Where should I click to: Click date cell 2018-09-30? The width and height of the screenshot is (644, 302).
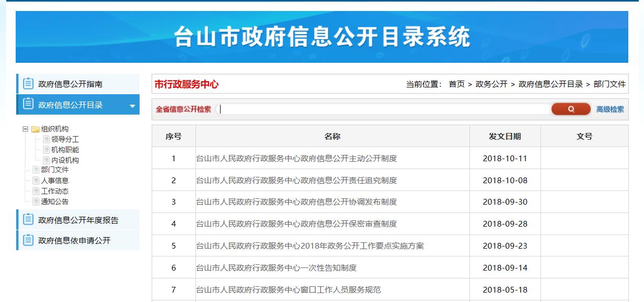pyautogui.click(x=505, y=202)
